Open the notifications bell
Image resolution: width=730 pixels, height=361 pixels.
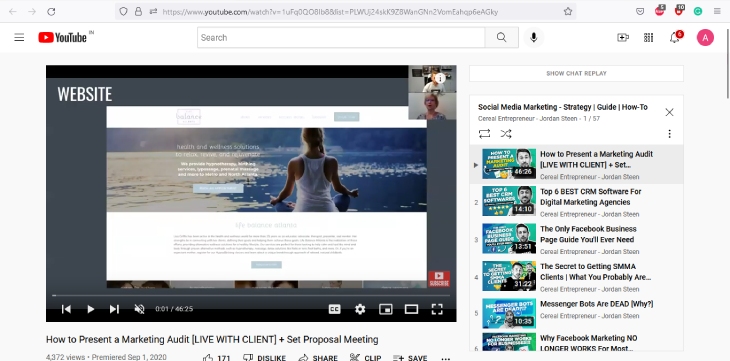(x=675, y=38)
